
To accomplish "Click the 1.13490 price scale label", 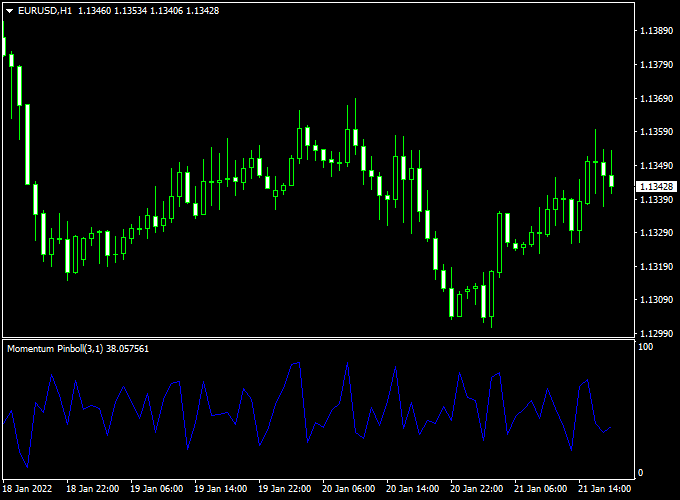I will coord(657,166).
